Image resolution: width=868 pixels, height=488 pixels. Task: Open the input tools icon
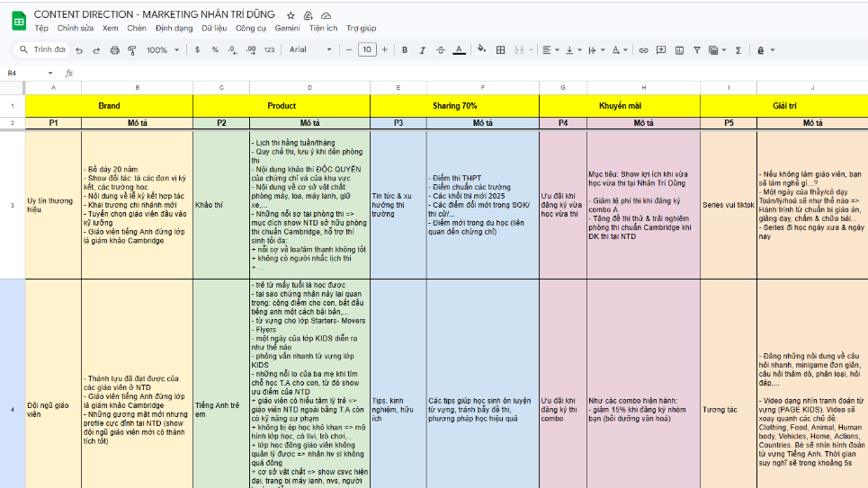pyautogui.click(x=761, y=49)
